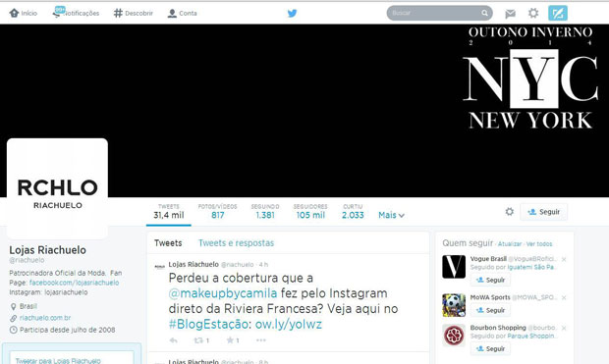Switch to Tweets e respostas tab

pos(236,243)
